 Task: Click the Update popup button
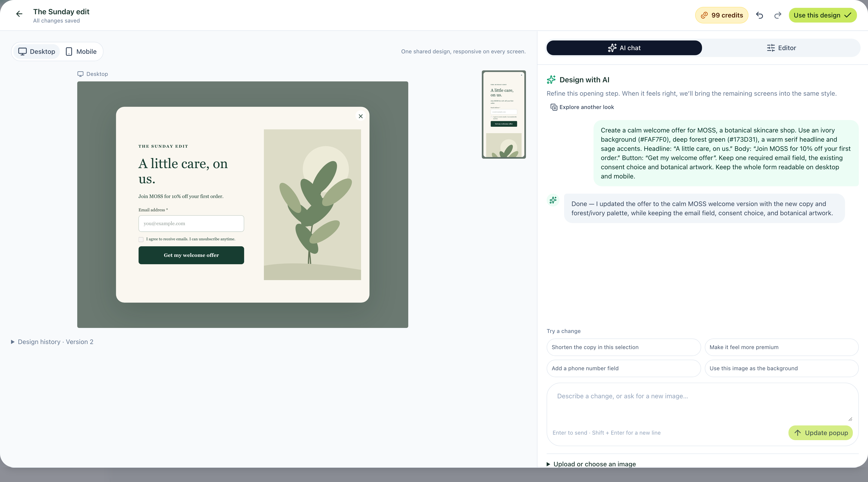point(820,433)
